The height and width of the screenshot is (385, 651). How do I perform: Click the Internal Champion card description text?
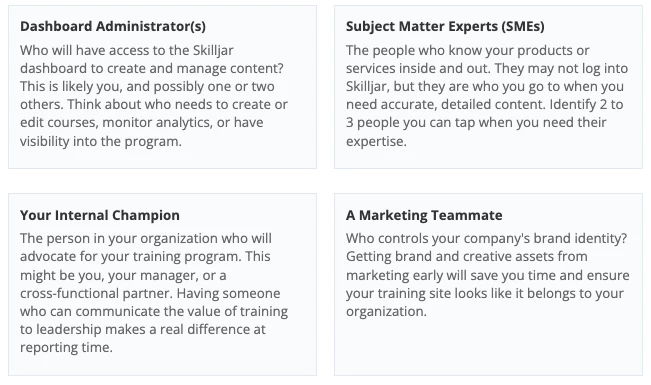coord(154,293)
